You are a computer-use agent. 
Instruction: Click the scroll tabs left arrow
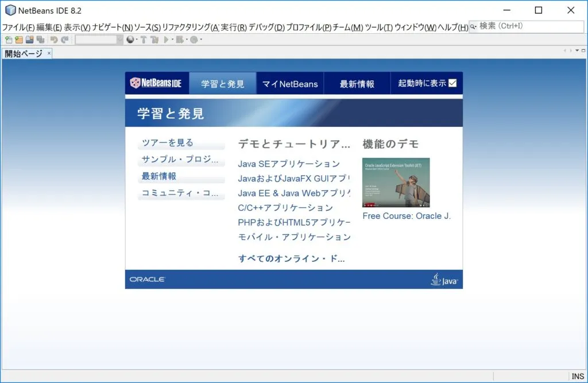click(565, 51)
